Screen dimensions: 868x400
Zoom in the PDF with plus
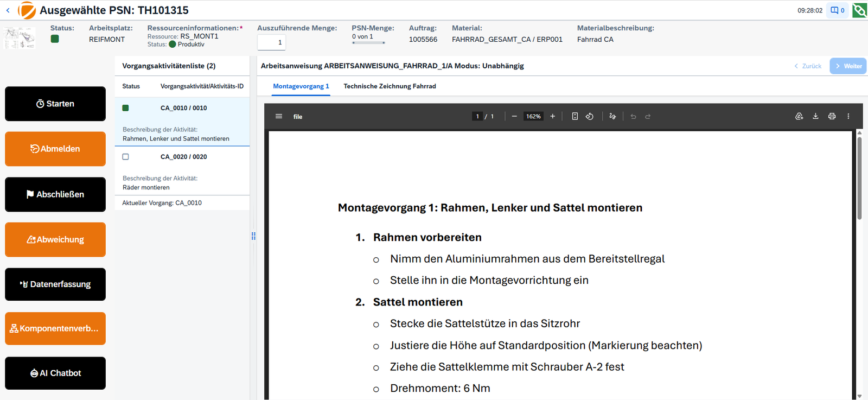tap(553, 116)
